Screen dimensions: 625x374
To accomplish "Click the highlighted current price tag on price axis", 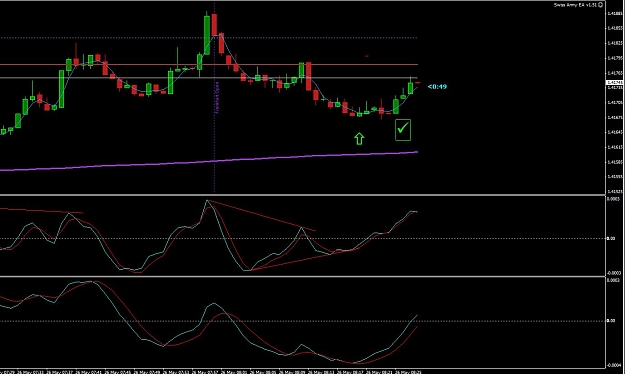I will pos(614,83).
